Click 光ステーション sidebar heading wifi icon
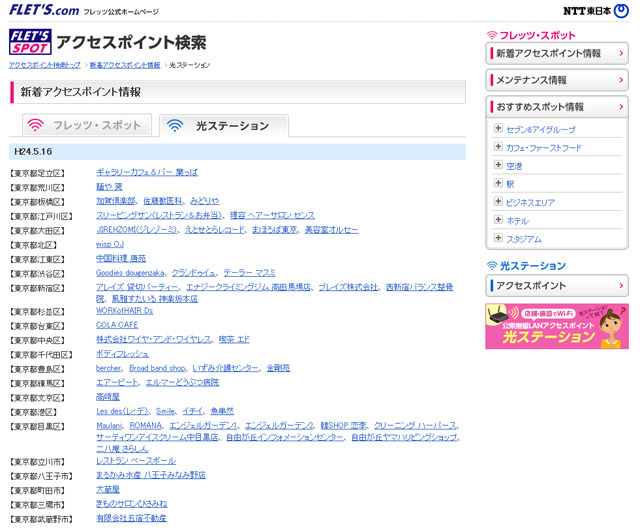 (492, 266)
